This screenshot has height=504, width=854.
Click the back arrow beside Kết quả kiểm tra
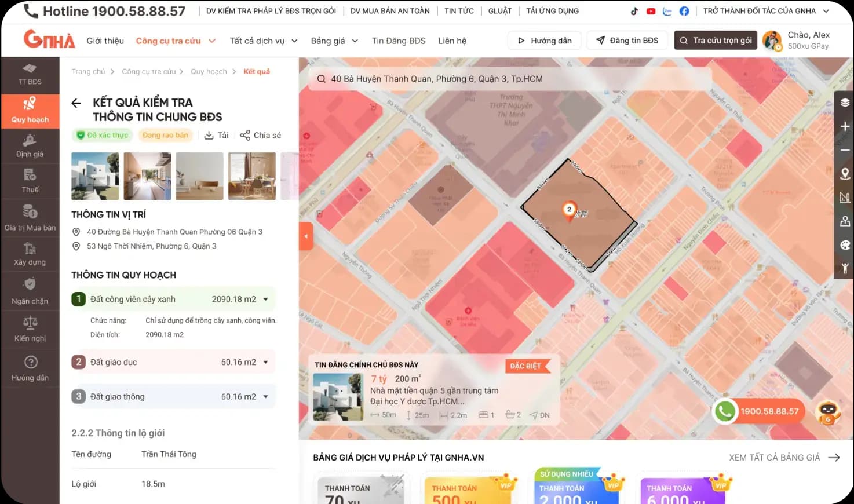(76, 103)
